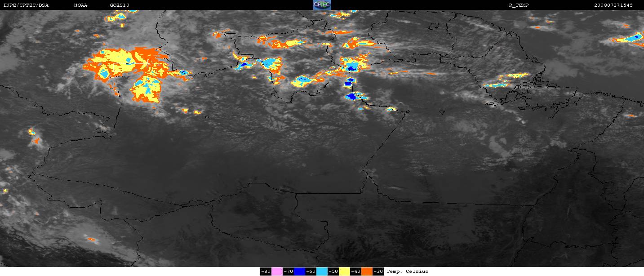Screen dimensions: 644x276
Task: Click the CPTEC logo in the header
Action: point(322,5)
